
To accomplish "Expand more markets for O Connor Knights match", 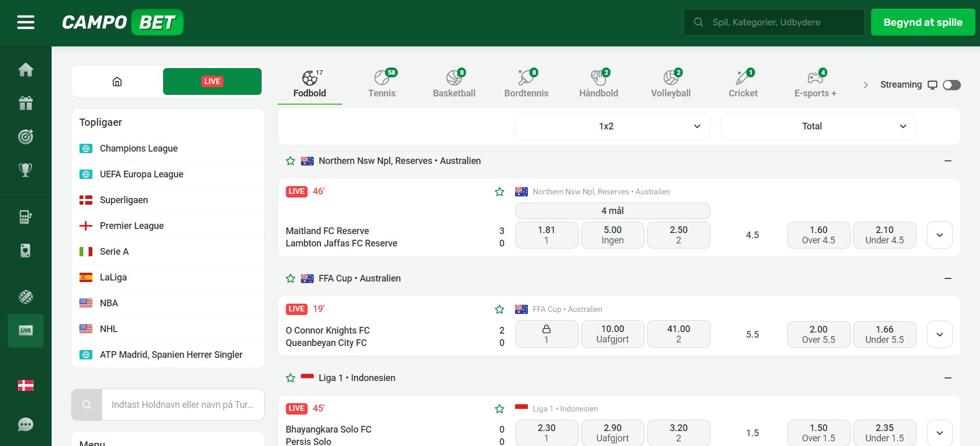I will (x=939, y=335).
